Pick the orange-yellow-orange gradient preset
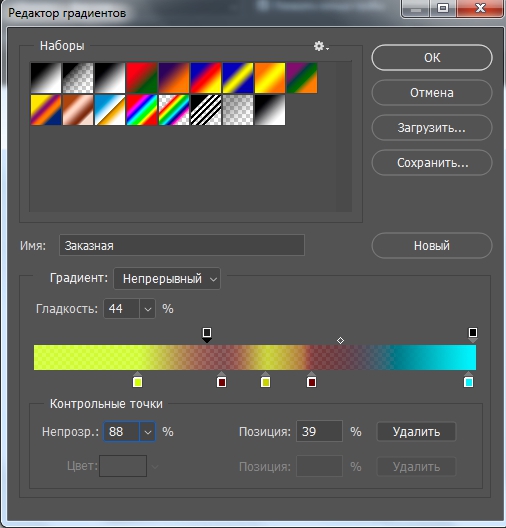This screenshot has width=506, height=528. [x=270, y=78]
